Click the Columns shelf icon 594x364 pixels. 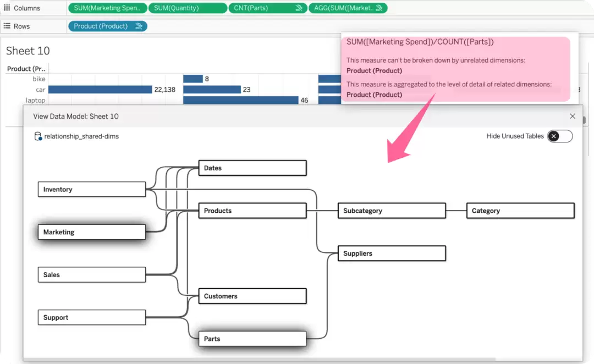(7, 8)
